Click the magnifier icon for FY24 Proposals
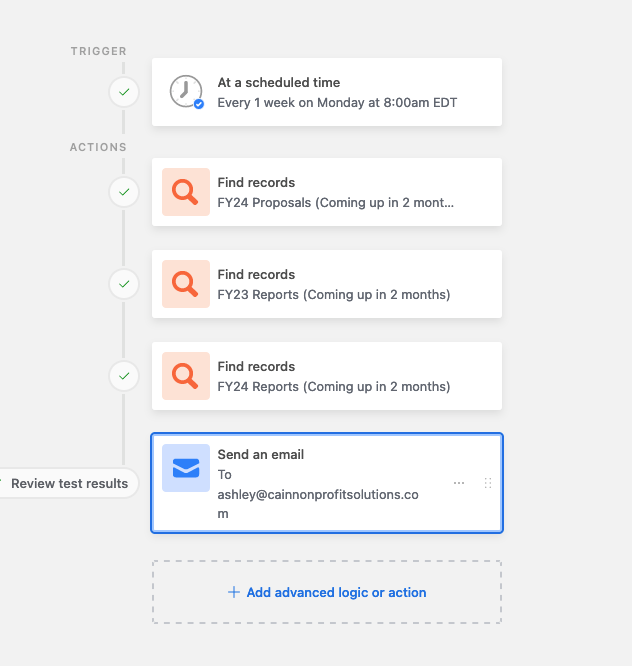Image resolution: width=632 pixels, height=666 pixels. click(186, 192)
